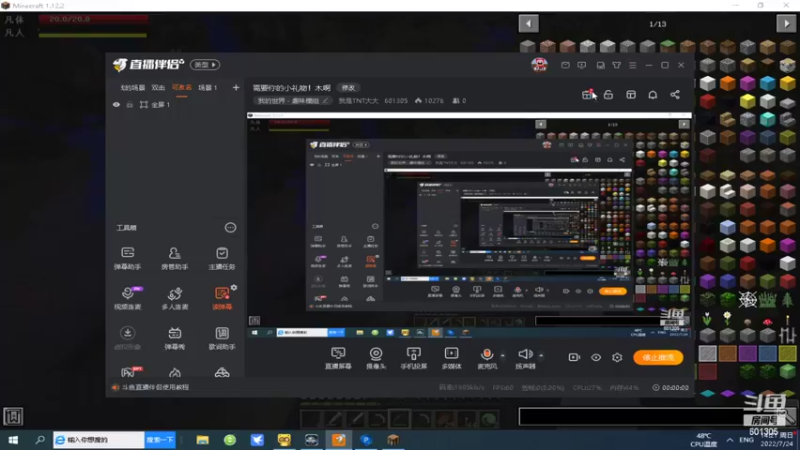This screenshot has height=450, width=800.
Task: Open the 主播任务 tool
Action: point(222,258)
